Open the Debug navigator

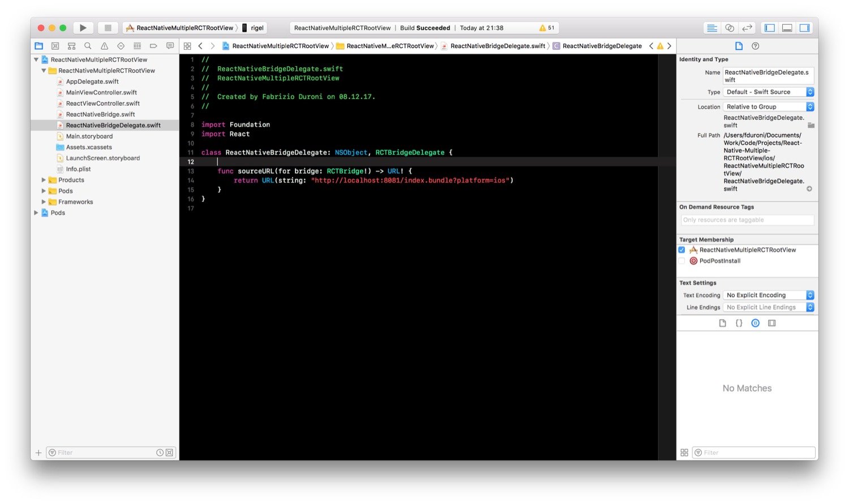point(137,46)
